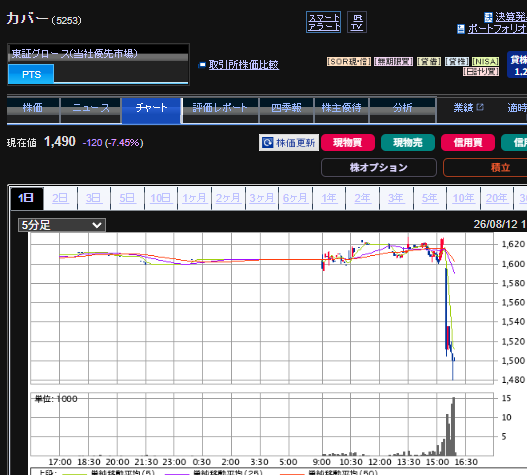Click the 現物売 button

coord(408,143)
